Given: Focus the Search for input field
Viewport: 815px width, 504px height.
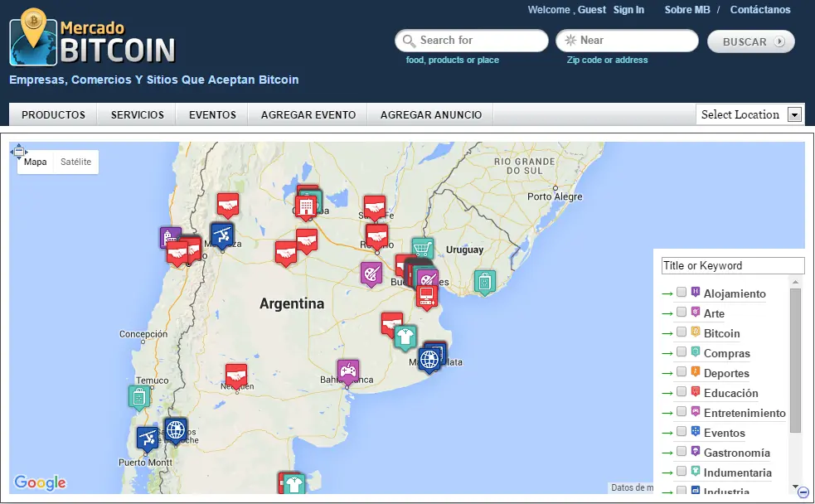Looking at the screenshot, I should [472, 41].
